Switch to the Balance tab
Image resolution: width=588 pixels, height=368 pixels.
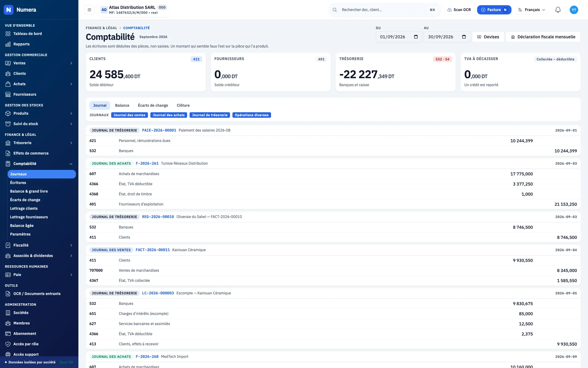(122, 105)
